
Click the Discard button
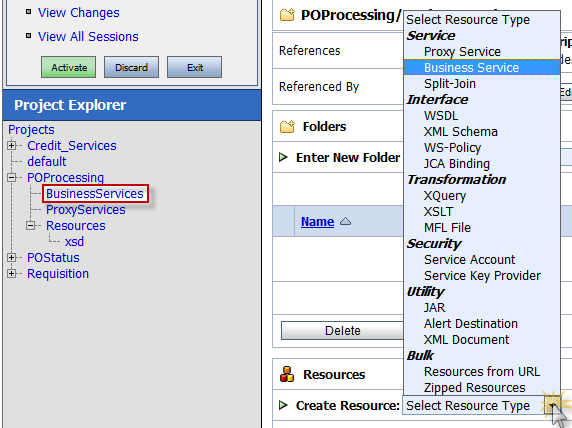tap(131, 67)
